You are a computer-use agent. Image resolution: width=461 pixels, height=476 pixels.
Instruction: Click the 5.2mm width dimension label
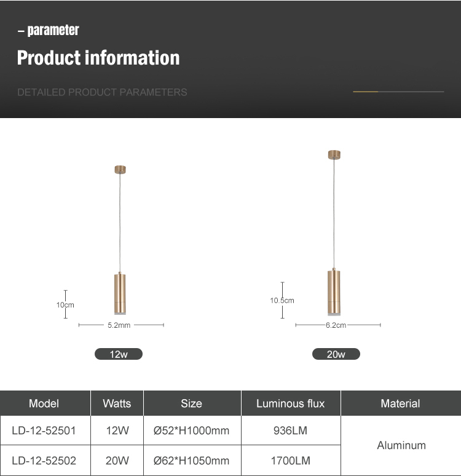119,325
